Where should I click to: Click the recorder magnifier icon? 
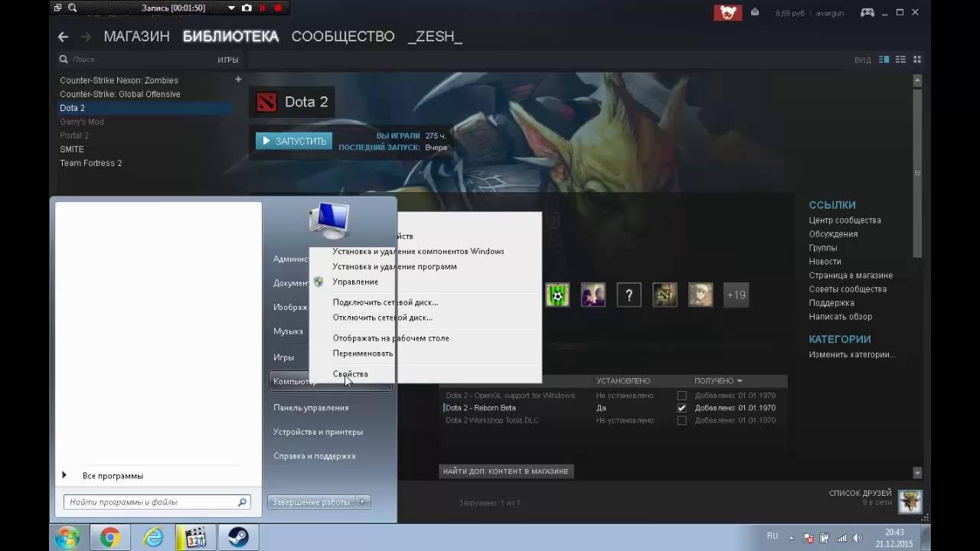[73, 8]
